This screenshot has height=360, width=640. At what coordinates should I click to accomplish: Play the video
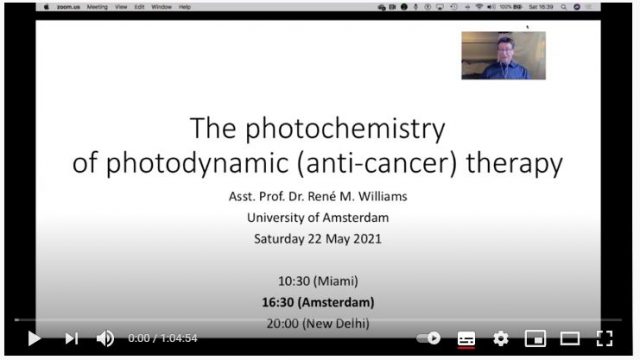pos(34,338)
